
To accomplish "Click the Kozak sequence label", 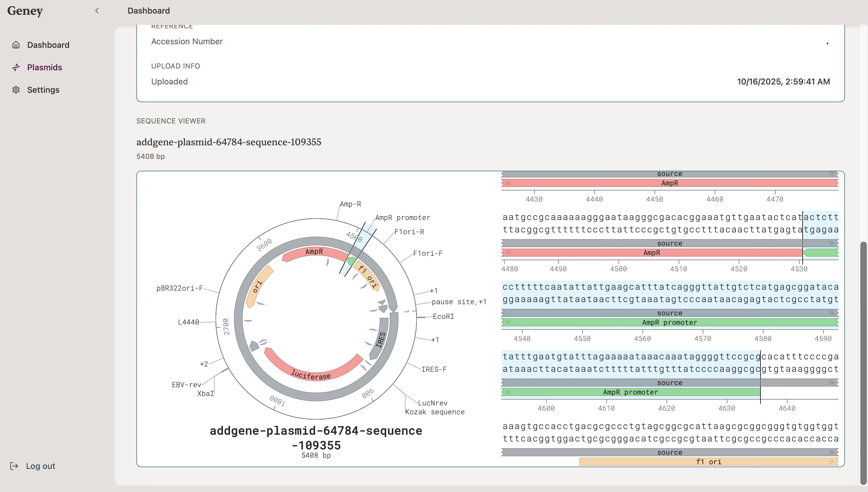I will click(435, 412).
